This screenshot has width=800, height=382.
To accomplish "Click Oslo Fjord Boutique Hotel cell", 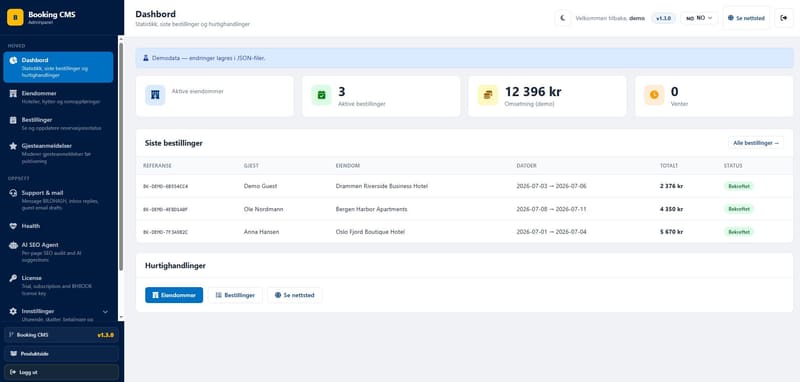I will point(370,232).
